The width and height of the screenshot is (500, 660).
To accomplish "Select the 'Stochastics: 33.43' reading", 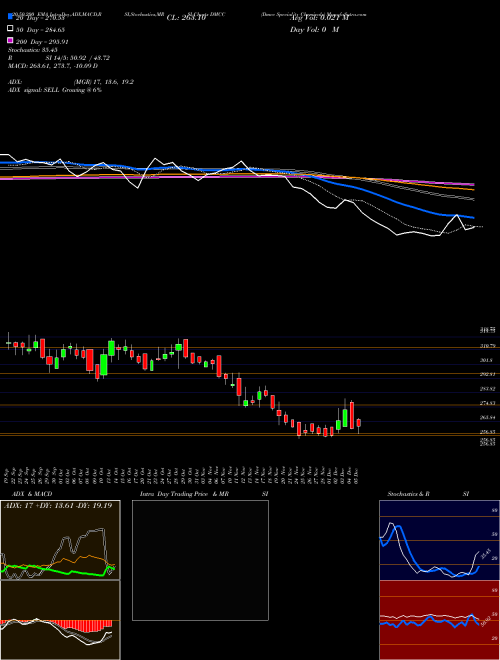I will (33, 50).
